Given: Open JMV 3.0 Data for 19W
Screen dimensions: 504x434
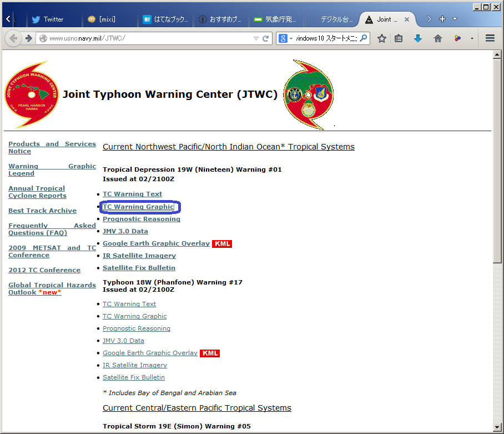Looking at the screenshot, I should (125, 231).
